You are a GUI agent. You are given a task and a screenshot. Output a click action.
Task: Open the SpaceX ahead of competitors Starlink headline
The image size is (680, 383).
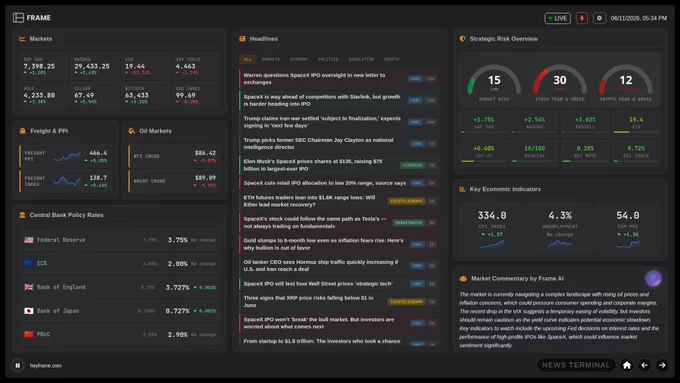(x=339, y=100)
